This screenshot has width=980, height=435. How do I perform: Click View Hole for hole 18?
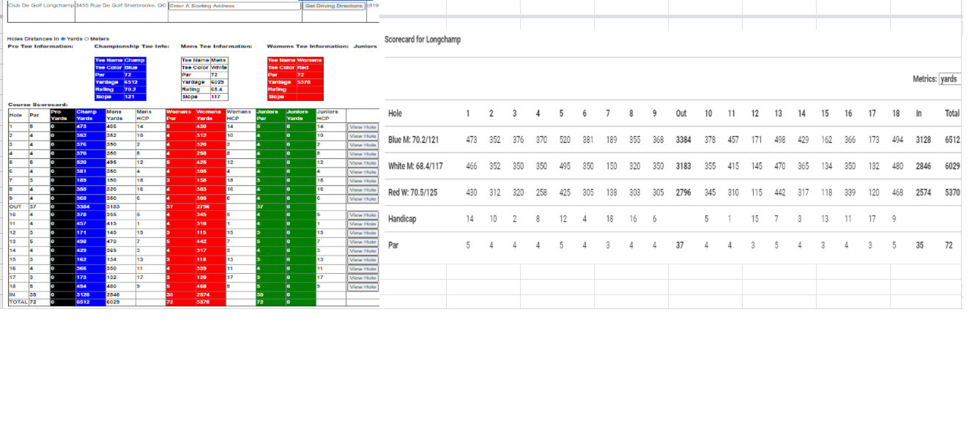tap(363, 287)
